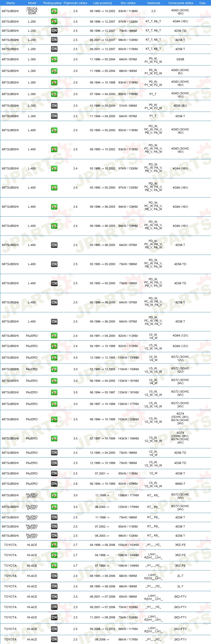Image resolution: width=211 pixels, height=644 pixels.
Task: Click the Lata produkcji column header
Action: pyautogui.click(x=103, y=3)
